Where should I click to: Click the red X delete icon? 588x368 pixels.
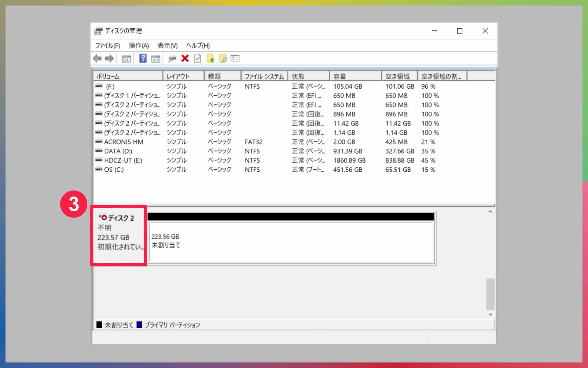[185, 58]
